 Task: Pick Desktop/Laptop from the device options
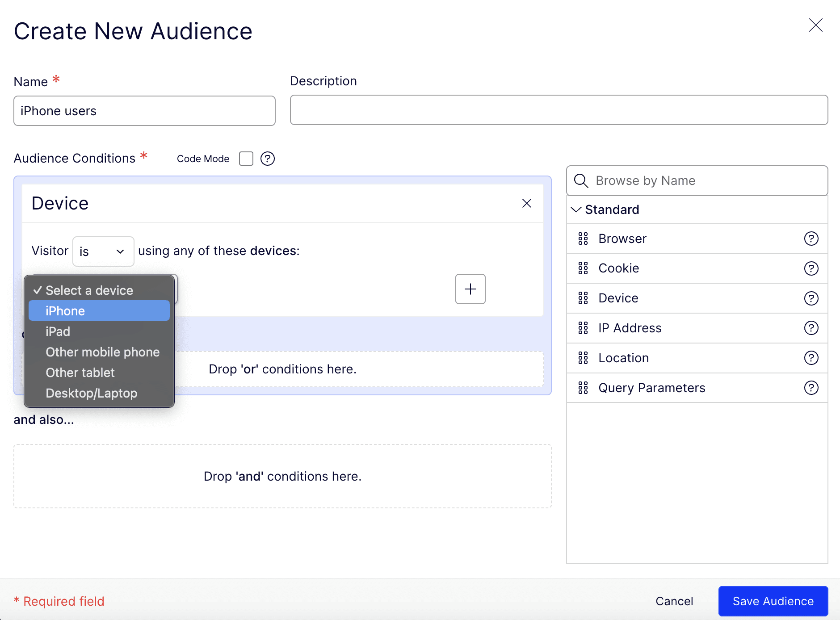(x=91, y=393)
